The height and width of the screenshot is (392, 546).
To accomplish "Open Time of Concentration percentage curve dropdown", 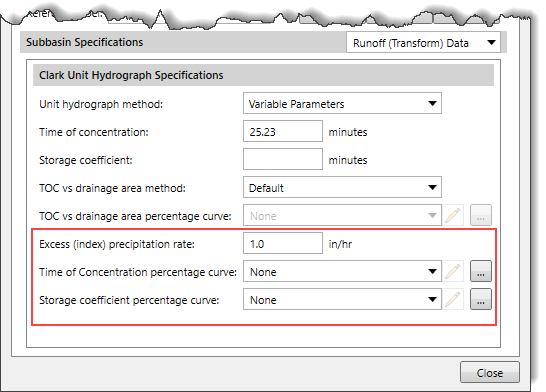I will pos(342,271).
